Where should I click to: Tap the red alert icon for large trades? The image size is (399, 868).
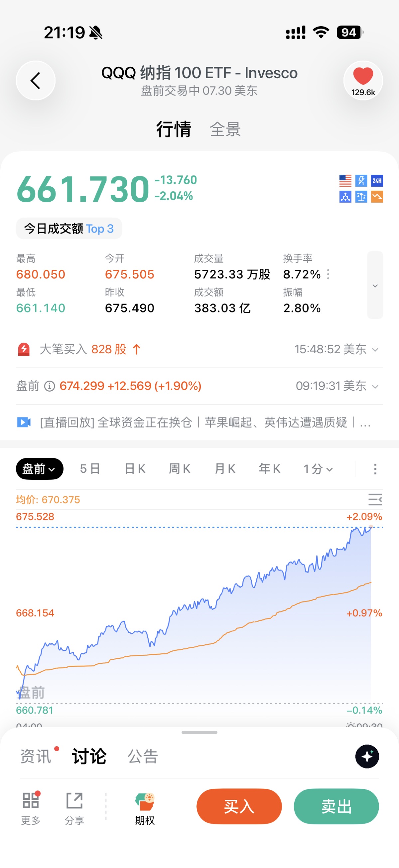coord(24,349)
